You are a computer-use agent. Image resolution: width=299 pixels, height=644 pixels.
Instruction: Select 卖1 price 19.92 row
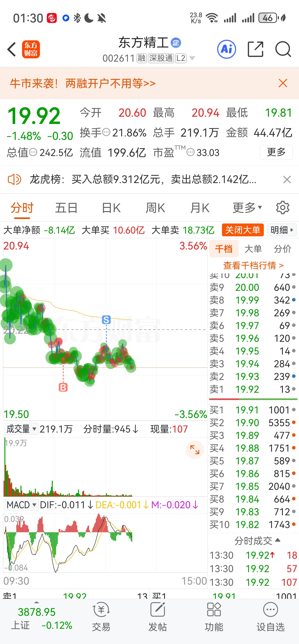pos(253,389)
